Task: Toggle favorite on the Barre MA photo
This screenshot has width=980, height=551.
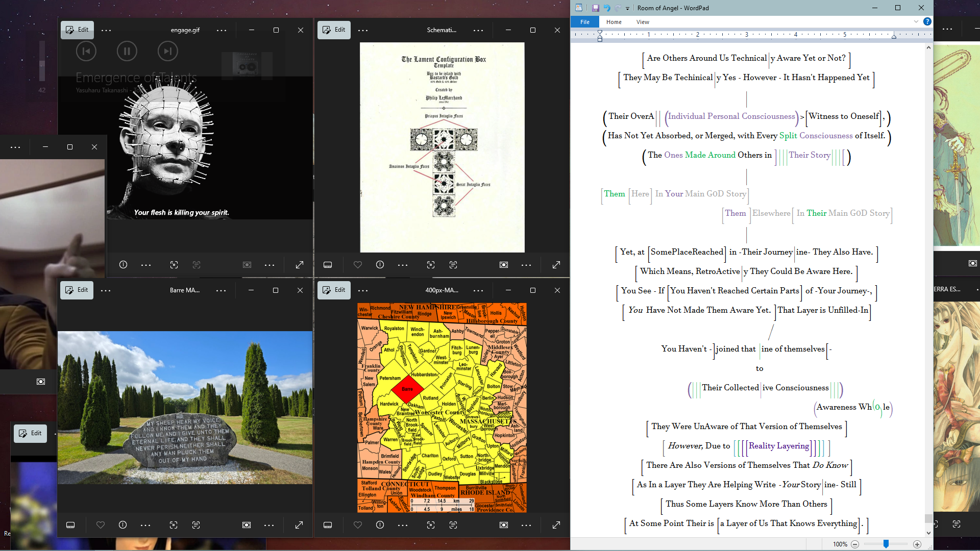Action: [x=100, y=525]
